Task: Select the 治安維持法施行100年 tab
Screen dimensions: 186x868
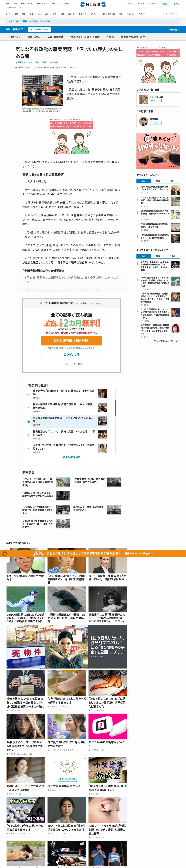Action: click(x=133, y=37)
